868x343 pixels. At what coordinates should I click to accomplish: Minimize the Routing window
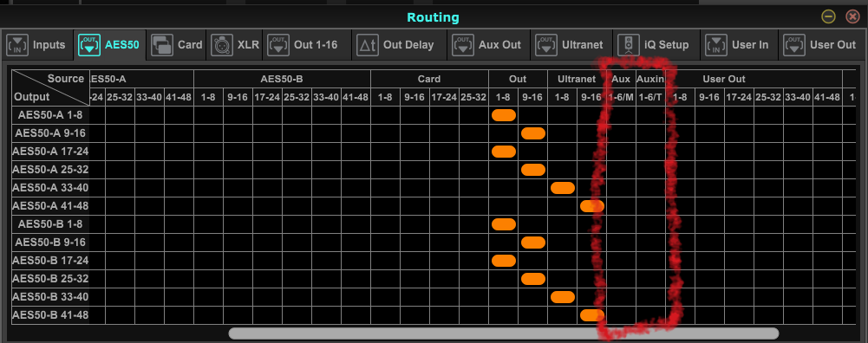pos(829,16)
